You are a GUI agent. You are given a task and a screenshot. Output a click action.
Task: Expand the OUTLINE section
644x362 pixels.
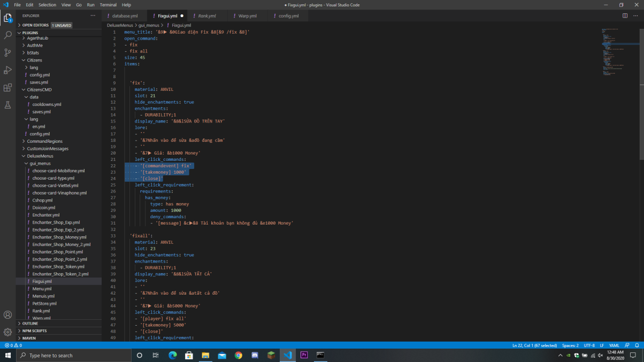click(30, 324)
